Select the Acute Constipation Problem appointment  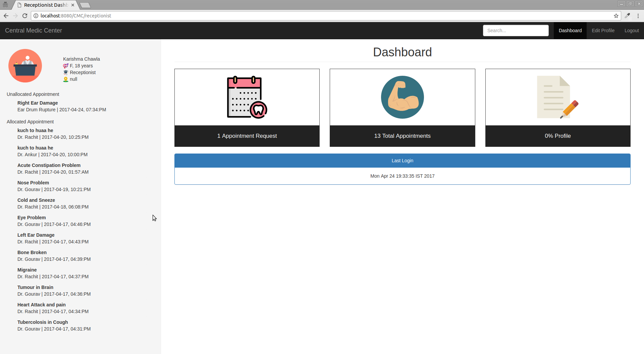[49, 165]
